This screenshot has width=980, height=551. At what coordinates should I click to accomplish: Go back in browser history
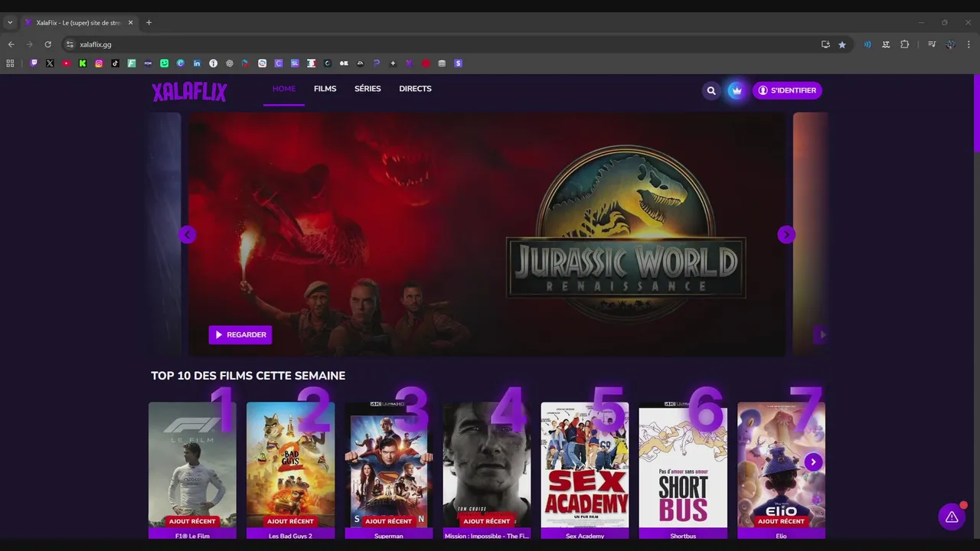[x=11, y=44]
